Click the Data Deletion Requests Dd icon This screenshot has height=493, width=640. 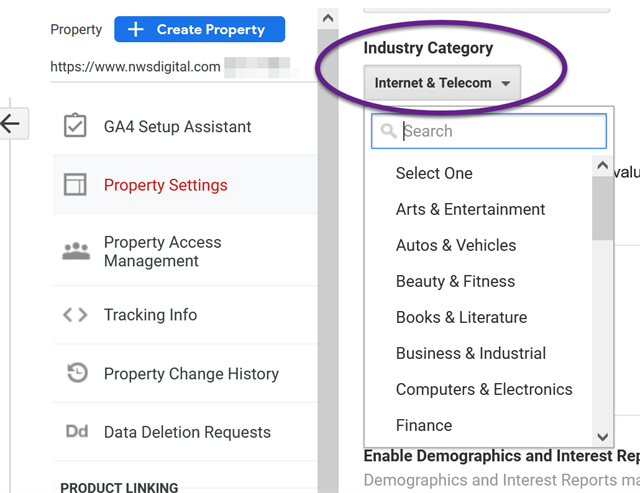point(77,431)
